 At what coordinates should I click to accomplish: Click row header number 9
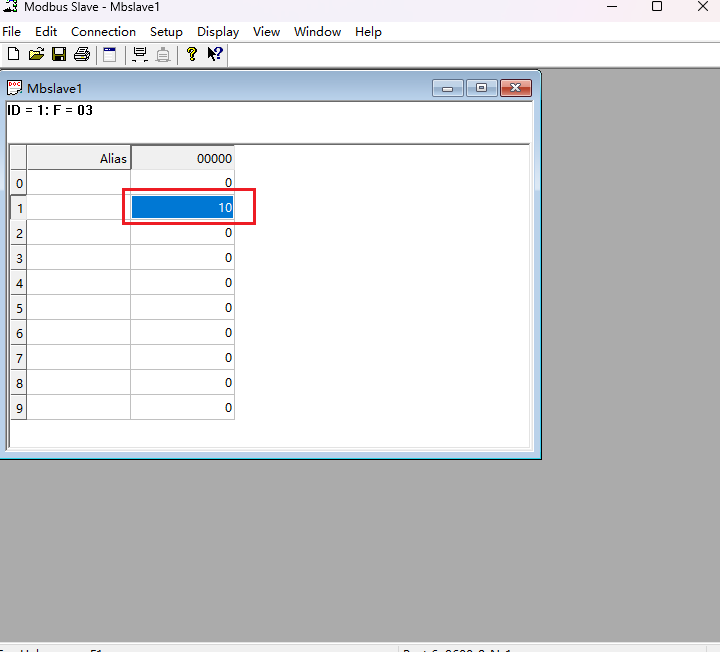pos(19,408)
